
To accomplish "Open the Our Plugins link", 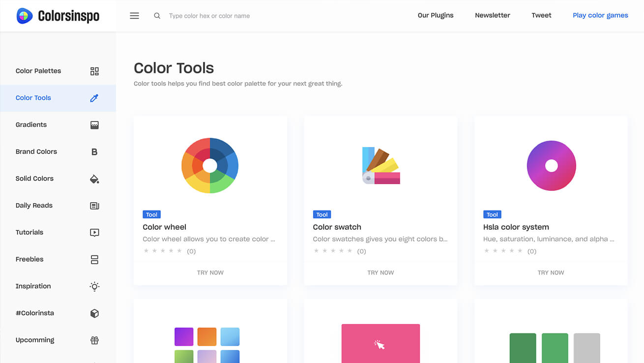I will click(x=435, y=15).
